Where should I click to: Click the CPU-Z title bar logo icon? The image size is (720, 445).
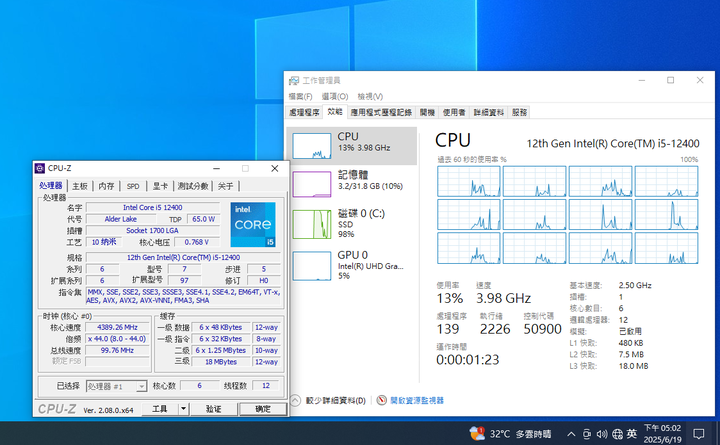tap(40, 168)
